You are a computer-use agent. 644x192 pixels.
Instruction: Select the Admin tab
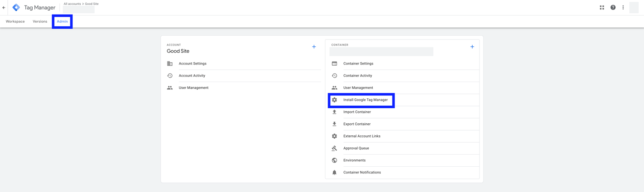point(62,21)
